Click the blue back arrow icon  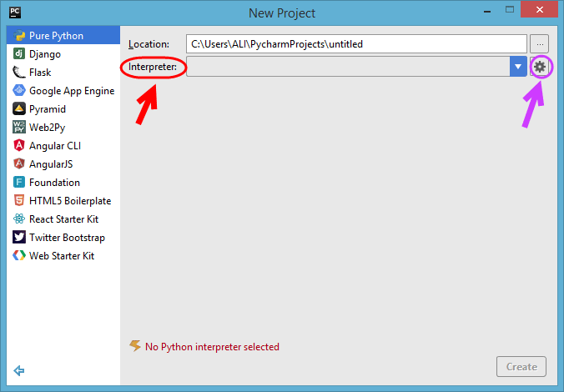[18, 370]
